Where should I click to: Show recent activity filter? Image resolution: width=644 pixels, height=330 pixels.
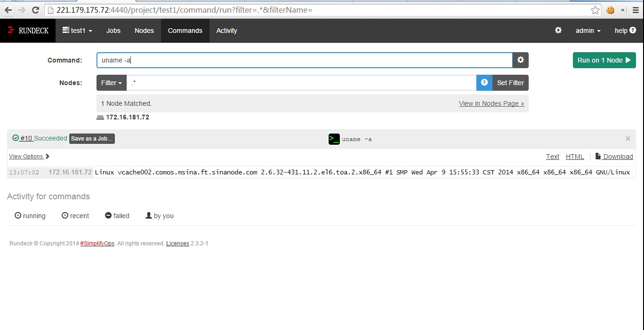75,216
